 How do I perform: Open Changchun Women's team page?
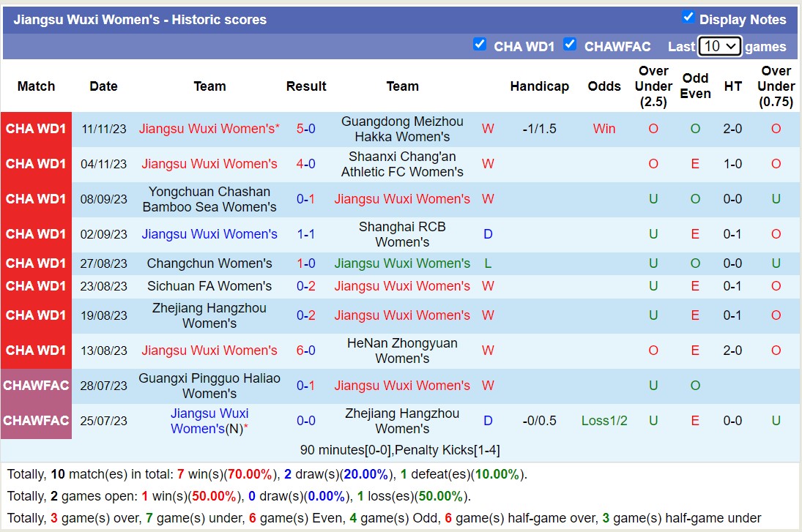pos(209,263)
